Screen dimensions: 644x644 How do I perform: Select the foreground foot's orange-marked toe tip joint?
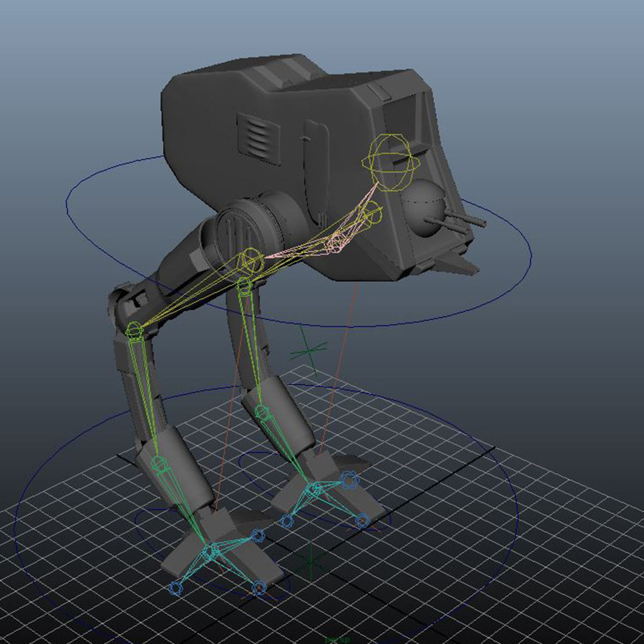(259, 588)
